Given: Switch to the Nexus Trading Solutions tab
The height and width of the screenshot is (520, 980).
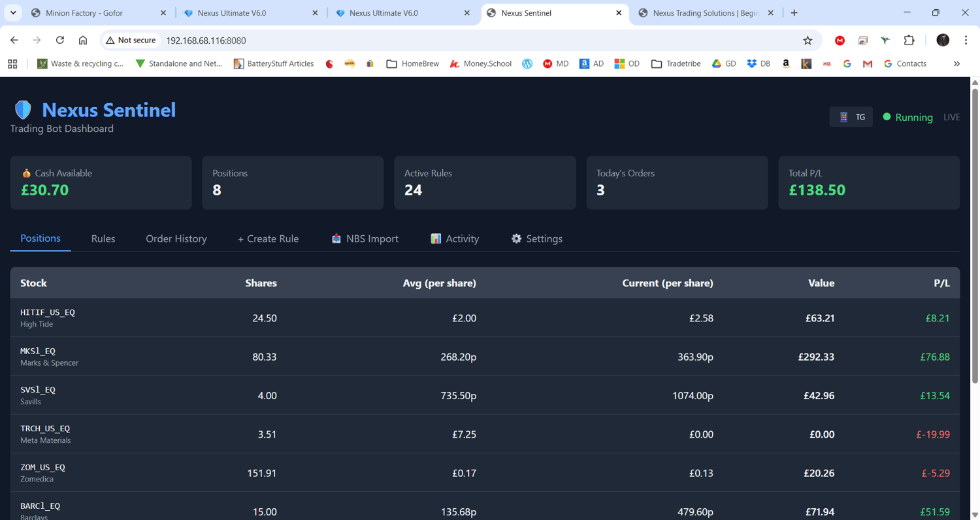Looking at the screenshot, I should (706, 13).
